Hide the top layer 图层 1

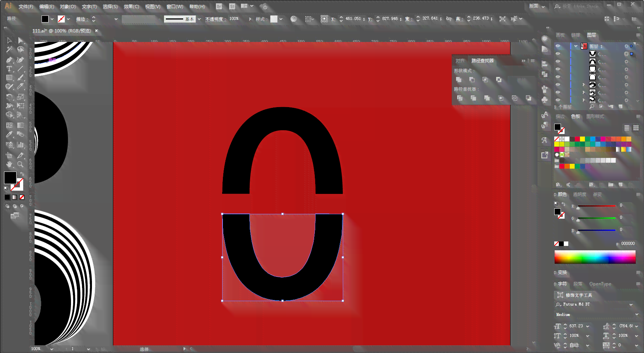(x=558, y=46)
